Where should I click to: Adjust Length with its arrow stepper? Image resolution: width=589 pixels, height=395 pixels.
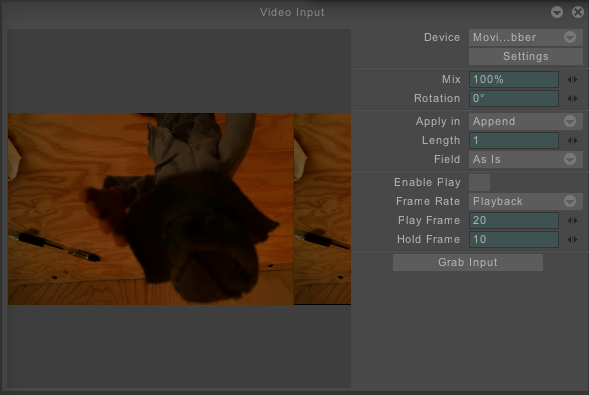pos(572,140)
